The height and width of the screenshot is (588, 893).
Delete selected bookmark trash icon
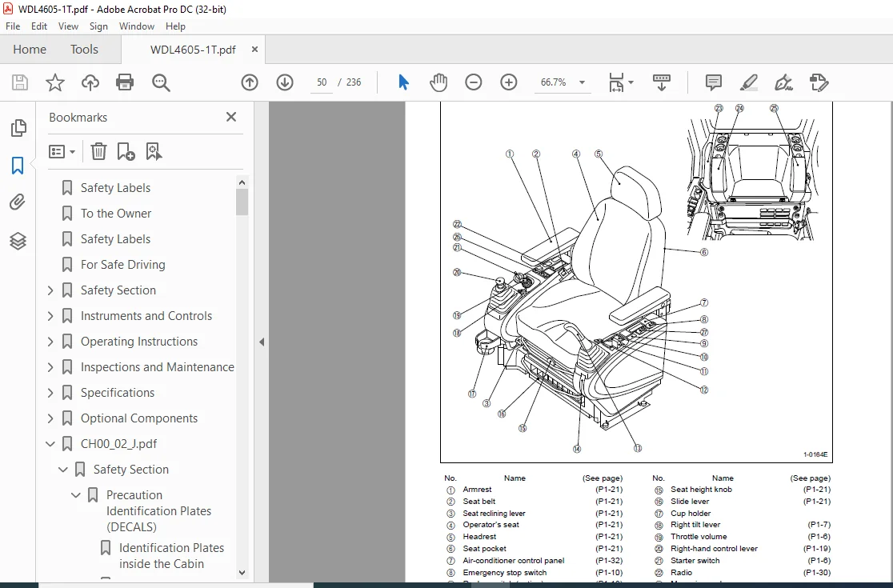tap(98, 151)
